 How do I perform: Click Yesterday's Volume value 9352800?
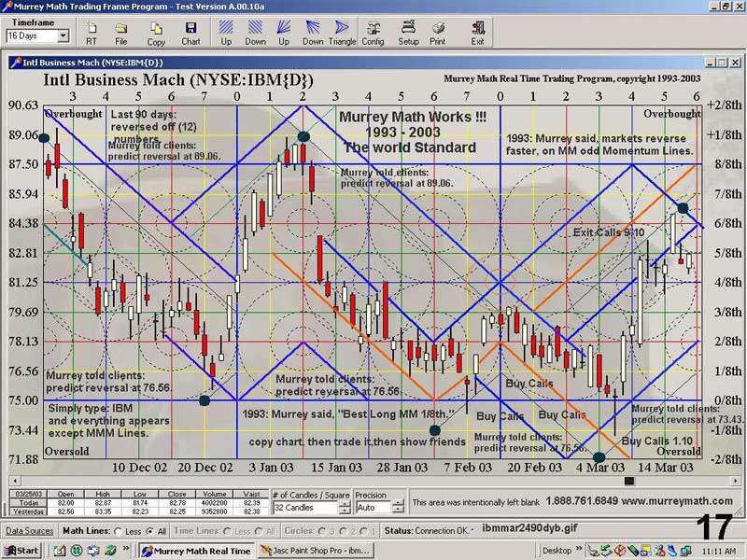215,511
